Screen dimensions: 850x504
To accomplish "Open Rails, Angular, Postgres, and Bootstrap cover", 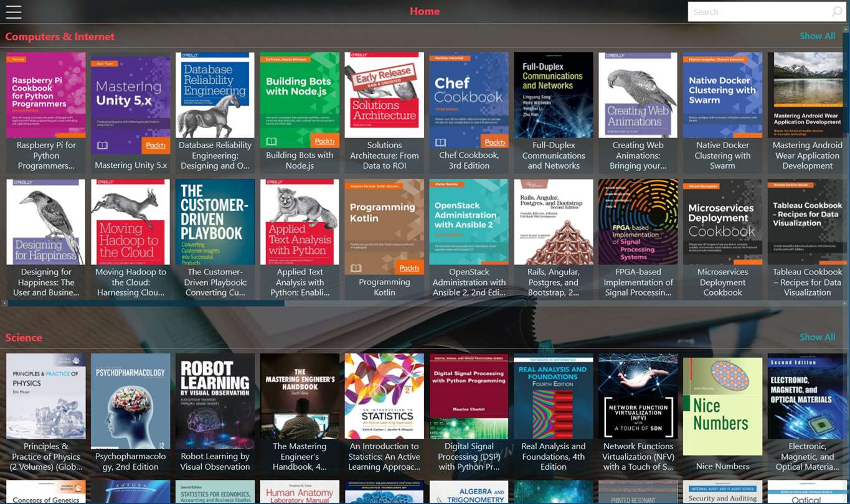I will [554, 222].
